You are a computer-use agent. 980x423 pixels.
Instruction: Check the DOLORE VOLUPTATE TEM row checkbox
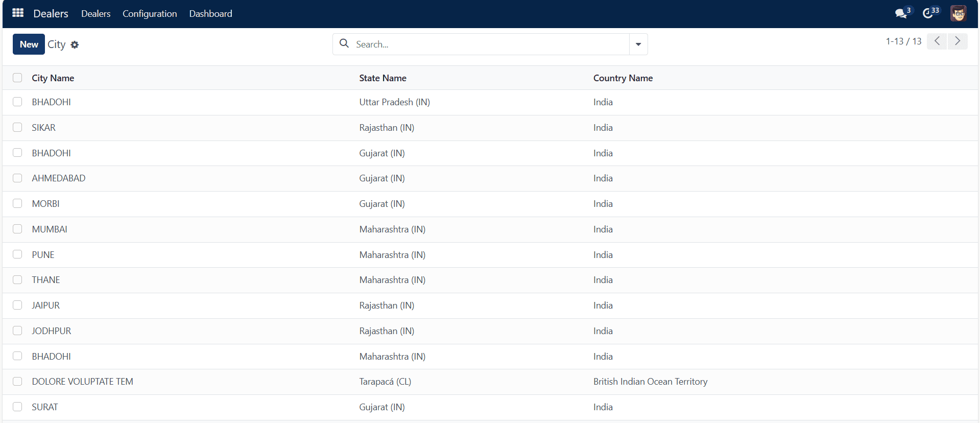click(x=17, y=381)
